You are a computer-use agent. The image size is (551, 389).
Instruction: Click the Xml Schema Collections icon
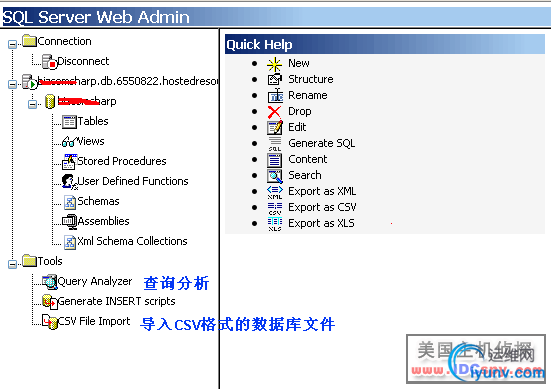click(x=70, y=242)
